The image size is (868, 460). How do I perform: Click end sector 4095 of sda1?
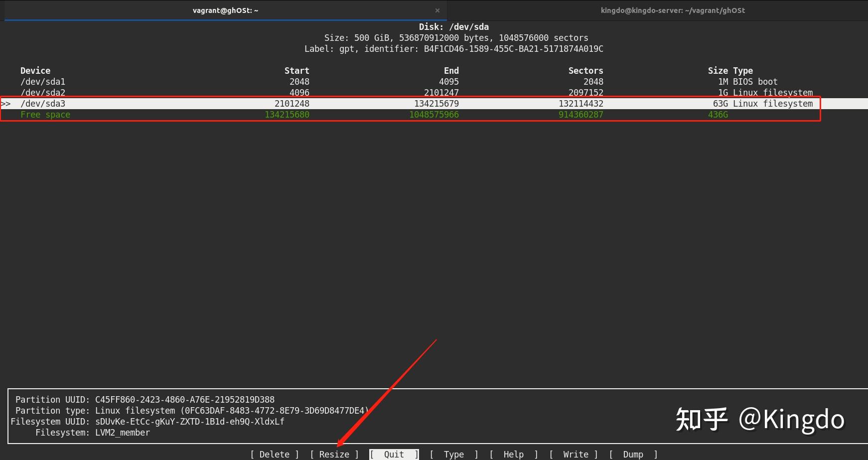point(449,82)
